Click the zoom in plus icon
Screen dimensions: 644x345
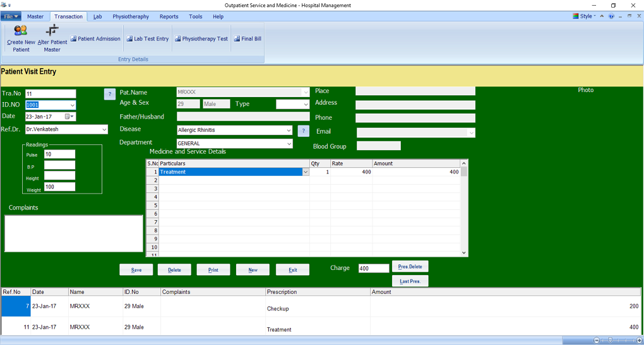click(640, 341)
